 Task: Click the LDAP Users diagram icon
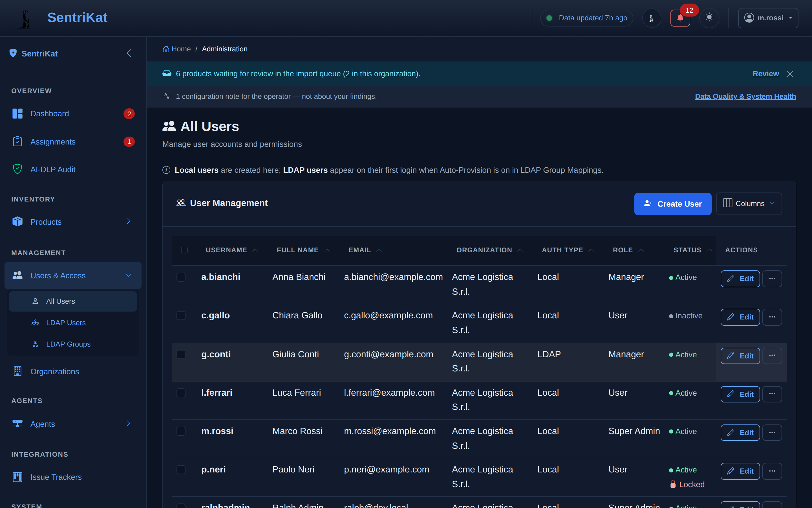(x=35, y=323)
